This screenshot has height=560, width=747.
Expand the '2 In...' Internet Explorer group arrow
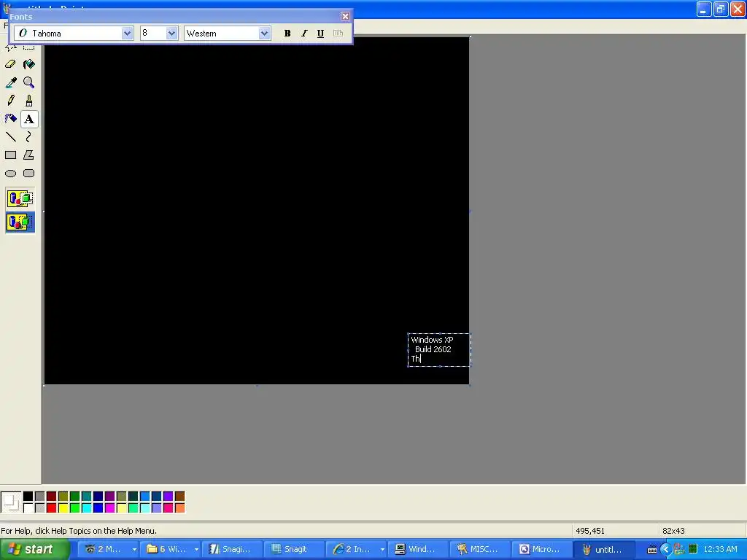pos(382,550)
